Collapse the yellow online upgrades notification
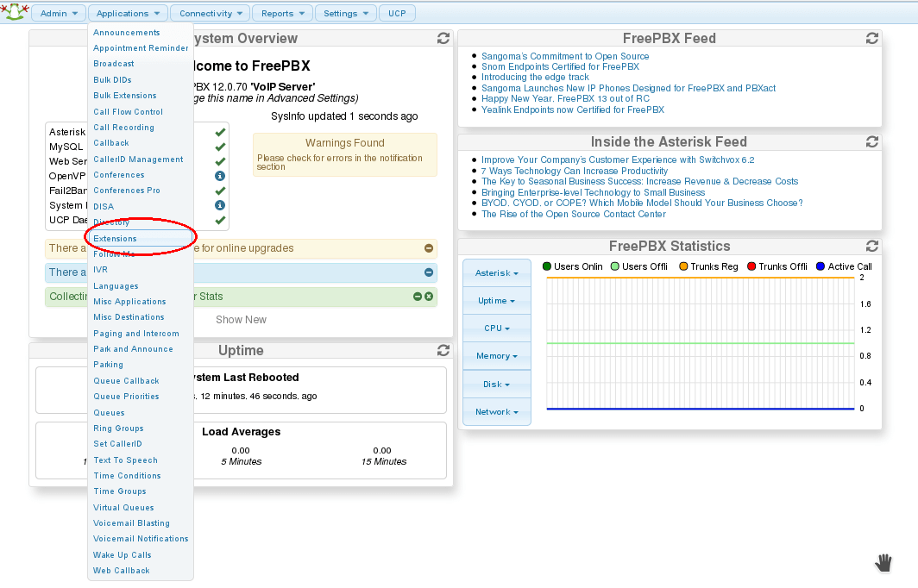 click(x=429, y=248)
